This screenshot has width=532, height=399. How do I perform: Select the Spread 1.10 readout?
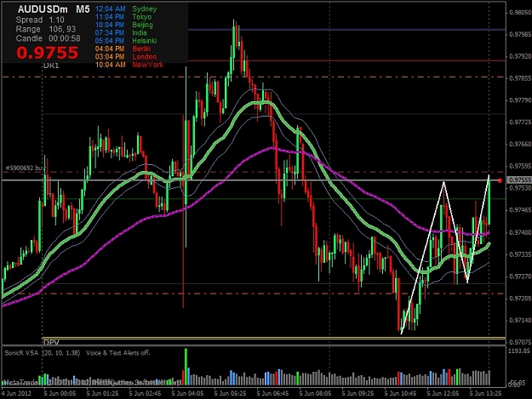[40, 20]
